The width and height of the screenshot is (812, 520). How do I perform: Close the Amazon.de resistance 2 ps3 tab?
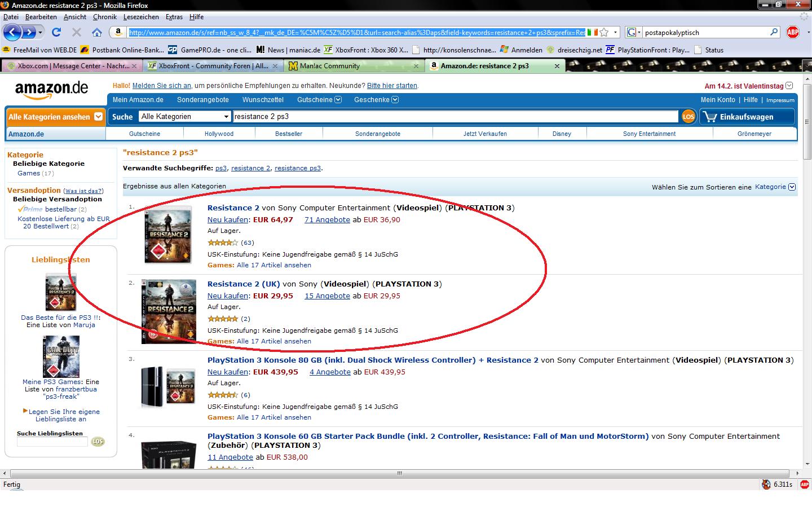click(557, 66)
